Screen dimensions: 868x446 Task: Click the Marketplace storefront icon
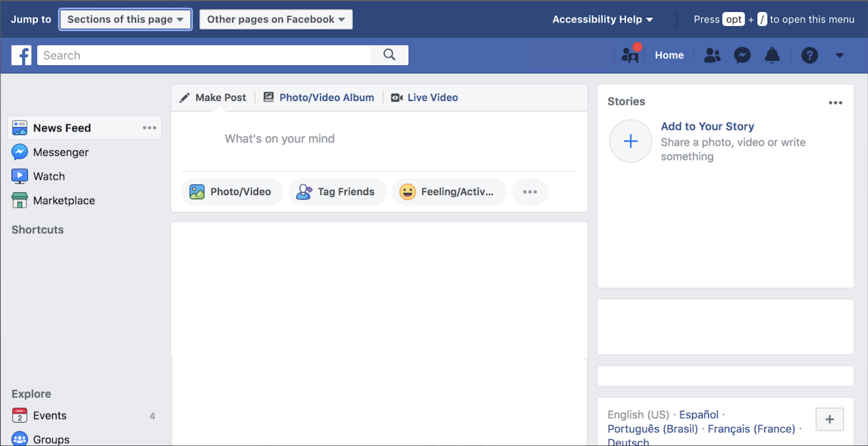coord(19,200)
